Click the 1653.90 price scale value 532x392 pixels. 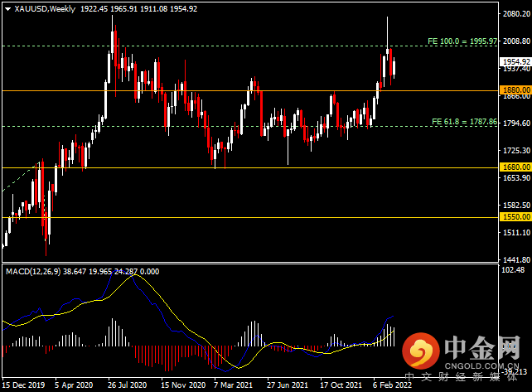point(516,178)
